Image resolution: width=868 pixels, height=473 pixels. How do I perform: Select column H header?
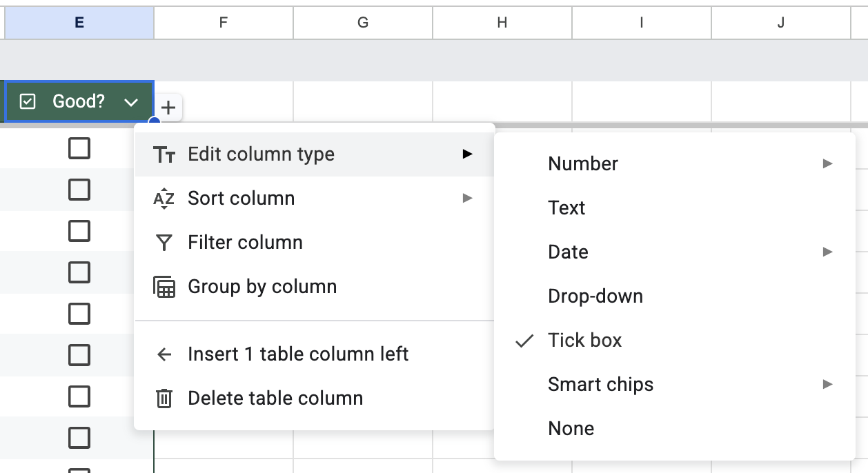502,23
